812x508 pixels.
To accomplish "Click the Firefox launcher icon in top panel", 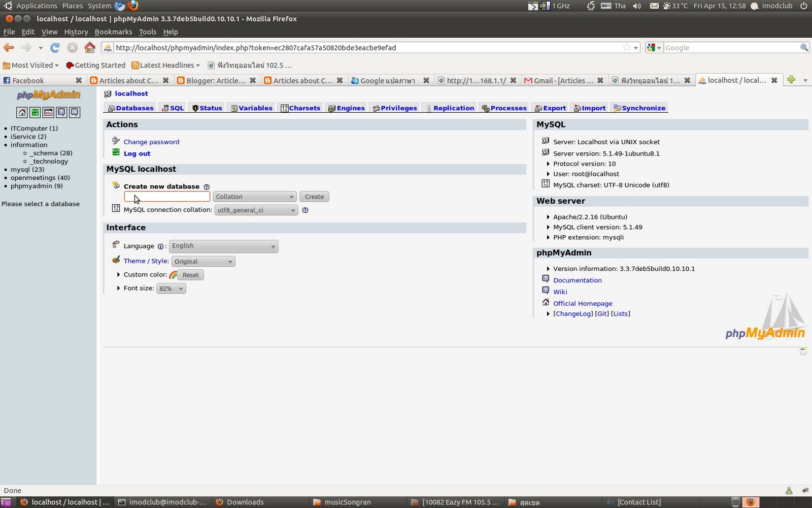I will point(133,6).
